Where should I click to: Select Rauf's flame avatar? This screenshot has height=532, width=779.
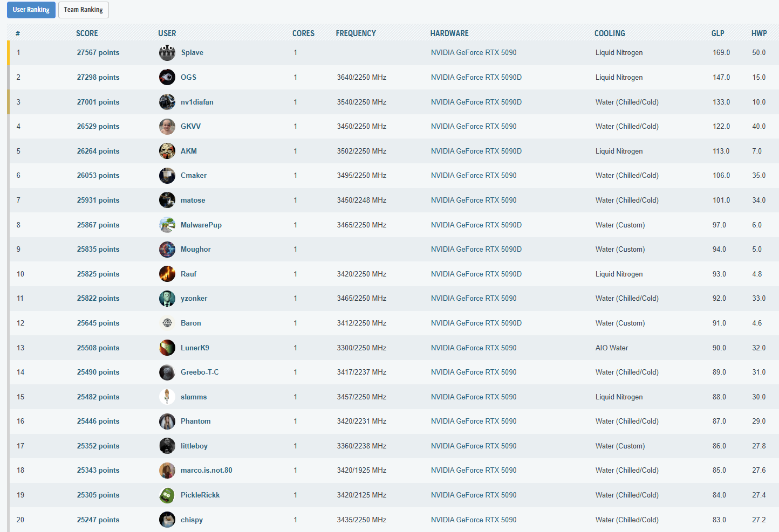[167, 274]
